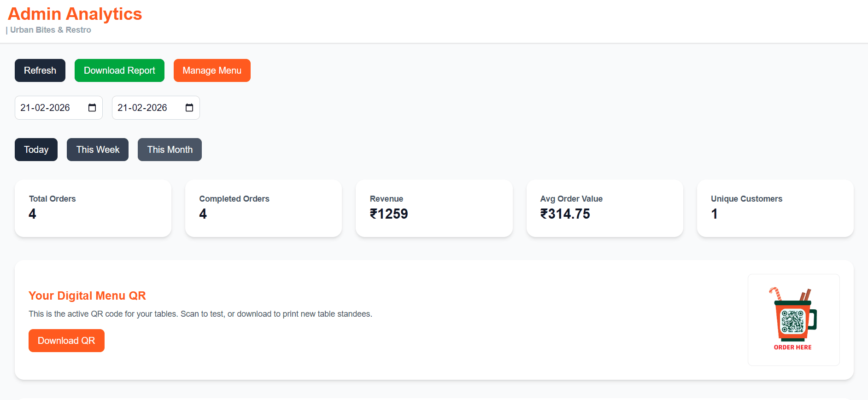Select the Total Orders stat card
Viewport: 868px width, 400px height.
(93, 208)
